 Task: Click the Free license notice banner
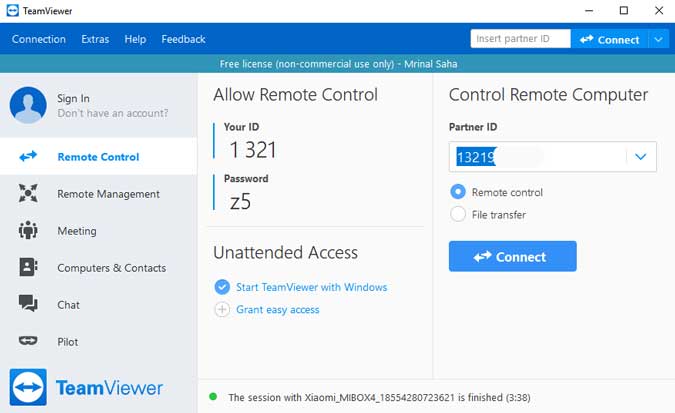(338, 64)
